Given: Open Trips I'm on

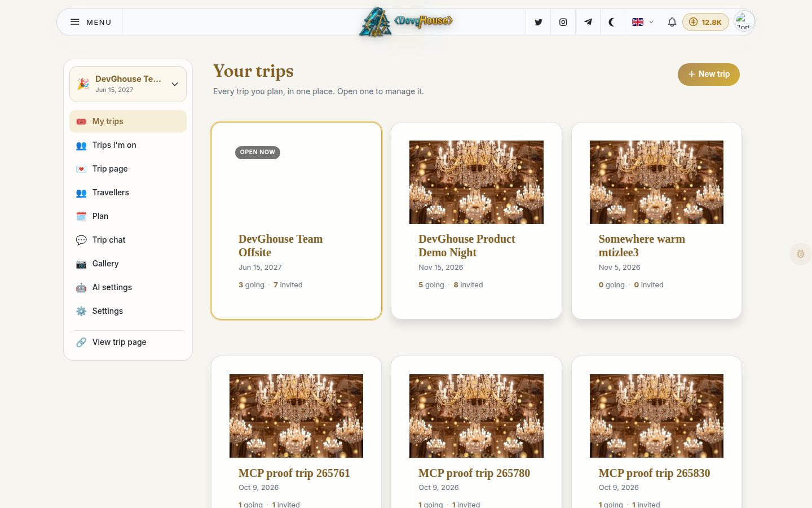Looking at the screenshot, I should (128, 145).
